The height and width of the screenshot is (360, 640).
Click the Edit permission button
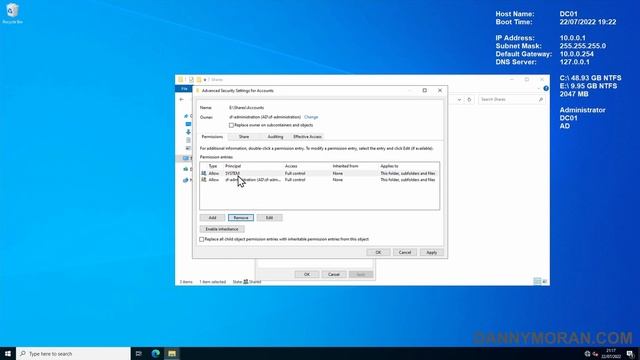coord(269,218)
